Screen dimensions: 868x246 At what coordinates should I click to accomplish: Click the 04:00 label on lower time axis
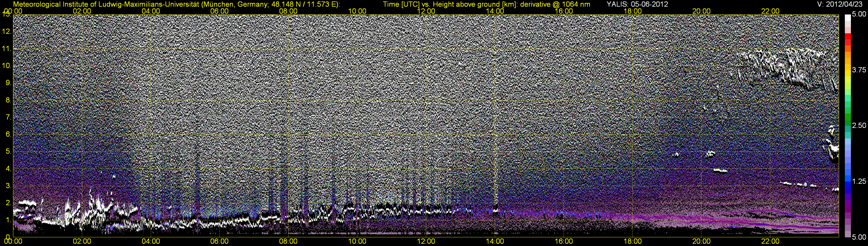pos(151,241)
